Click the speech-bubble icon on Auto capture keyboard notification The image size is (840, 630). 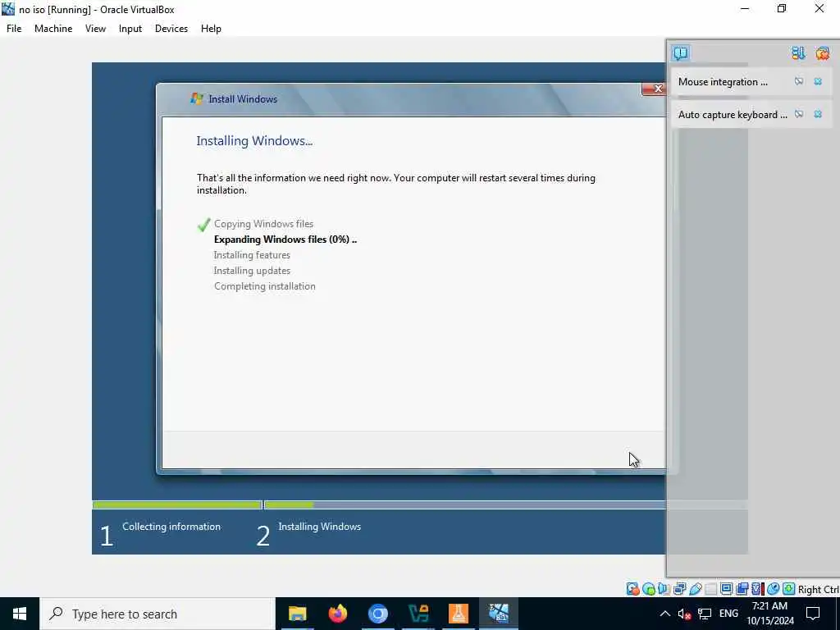click(x=799, y=114)
